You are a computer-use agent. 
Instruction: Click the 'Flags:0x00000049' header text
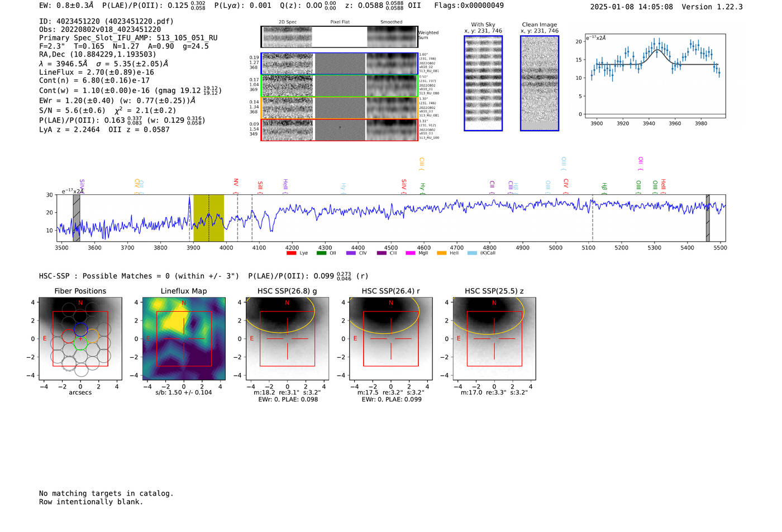tap(469, 6)
